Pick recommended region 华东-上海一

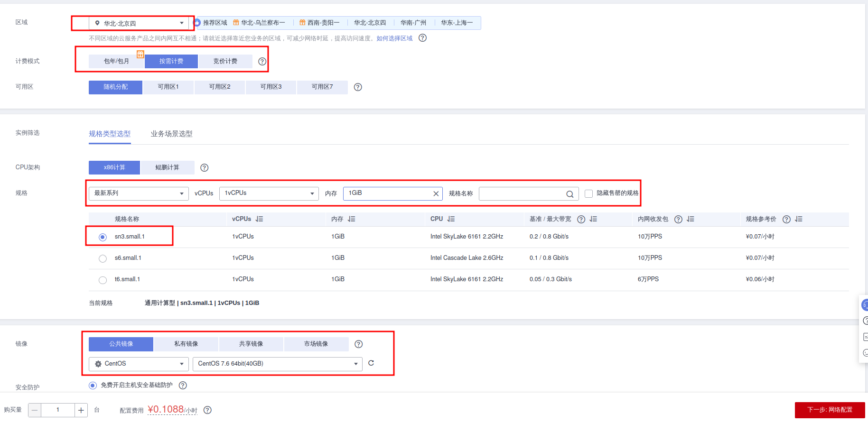pos(457,23)
